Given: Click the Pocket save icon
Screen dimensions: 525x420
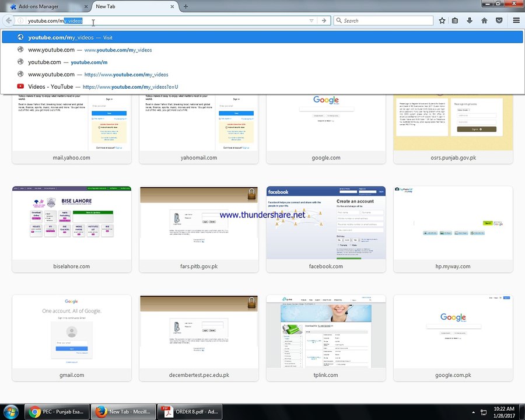Looking at the screenshot, I should tap(499, 21).
